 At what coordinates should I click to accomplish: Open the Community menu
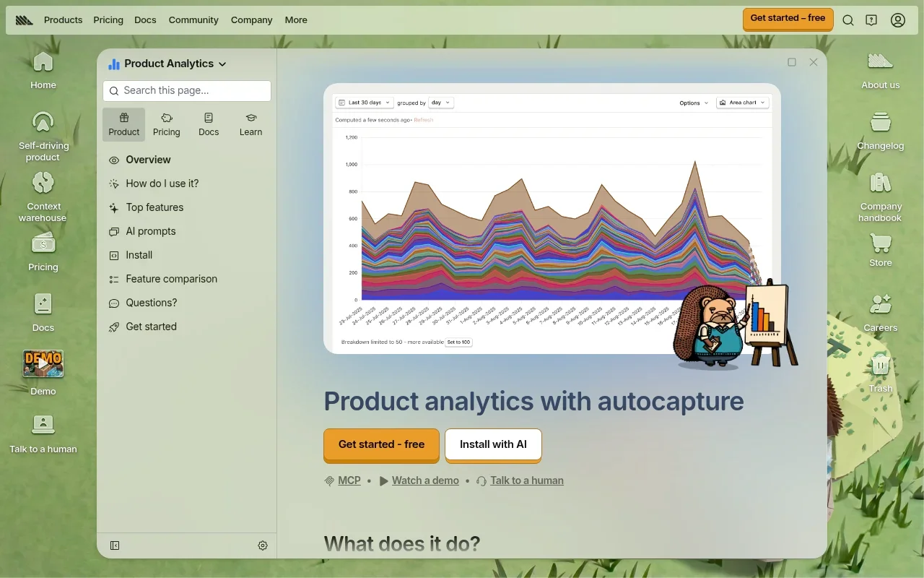[x=193, y=20]
